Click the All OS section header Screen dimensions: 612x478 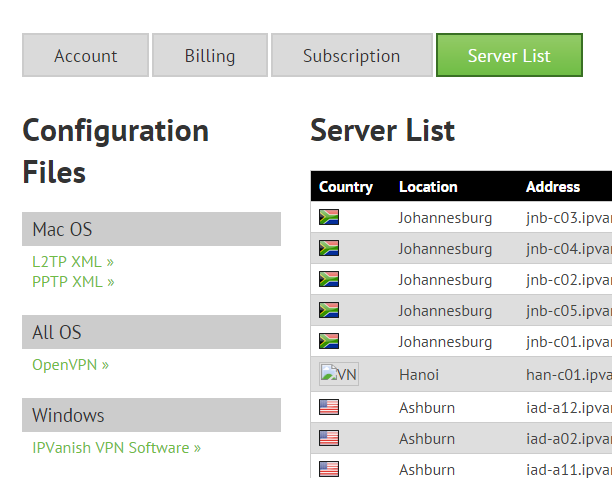click(151, 332)
